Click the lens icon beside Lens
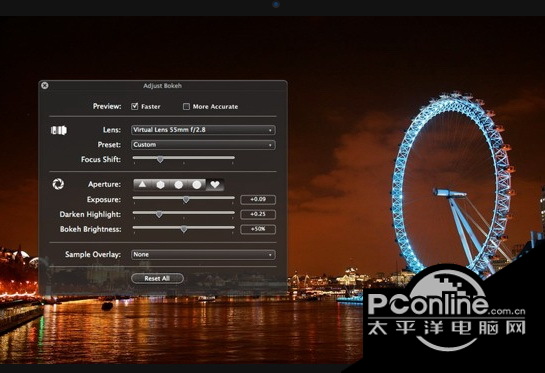This screenshot has width=545, height=373. (59, 130)
